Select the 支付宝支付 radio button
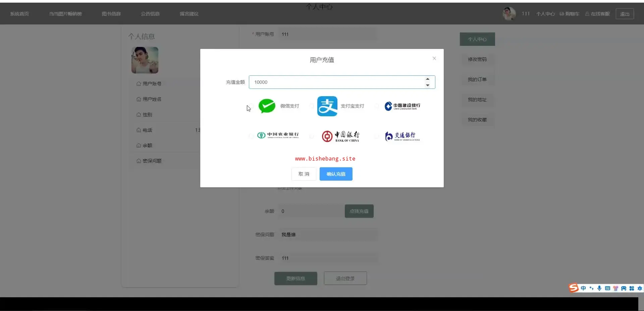This screenshot has width=644, height=311. tap(312, 106)
